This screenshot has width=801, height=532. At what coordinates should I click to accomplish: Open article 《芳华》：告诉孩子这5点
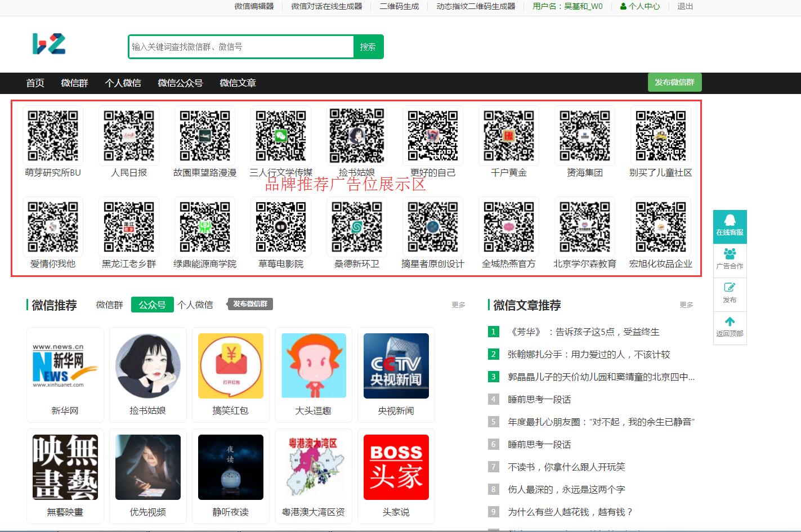coord(583,332)
